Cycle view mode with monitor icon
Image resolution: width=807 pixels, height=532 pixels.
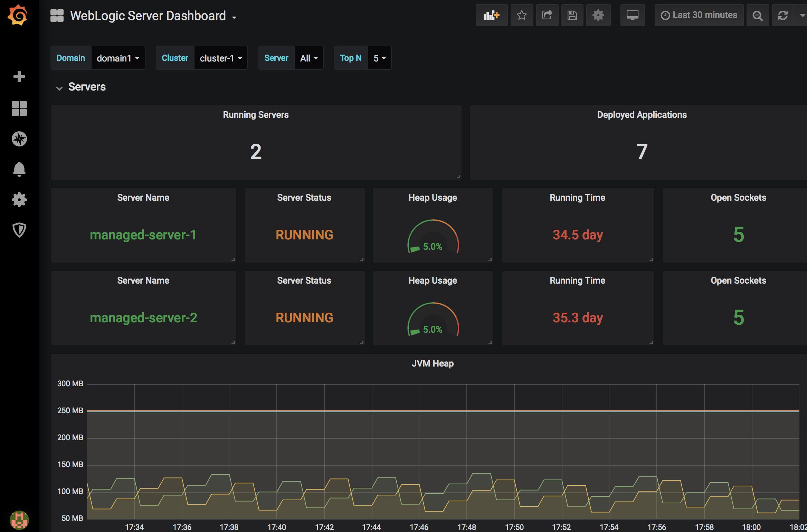pyautogui.click(x=632, y=16)
